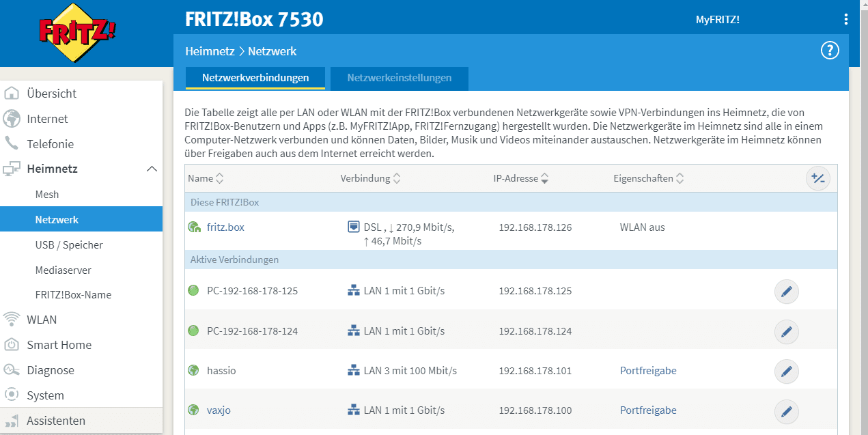Click IP address 192.168.178.101
The width and height of the screenshot is (868, 435).
coord(535,371)
